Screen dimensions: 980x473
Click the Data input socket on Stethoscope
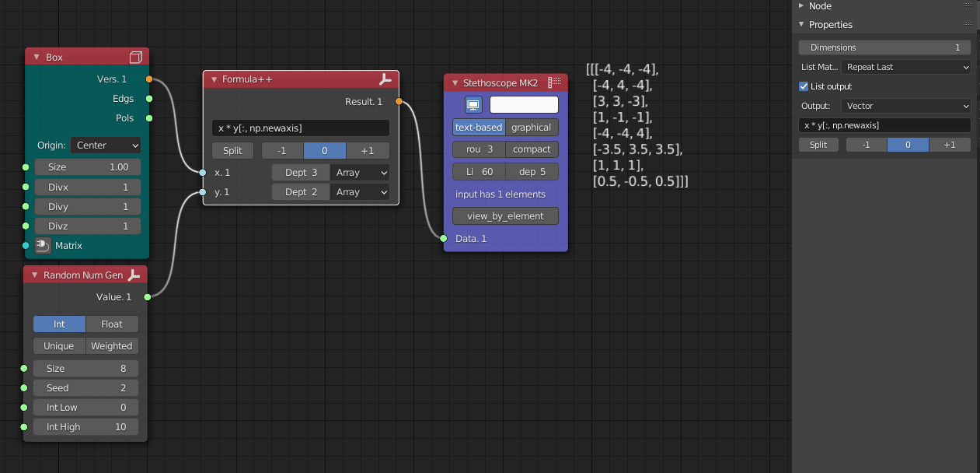[x=444, y=238]
